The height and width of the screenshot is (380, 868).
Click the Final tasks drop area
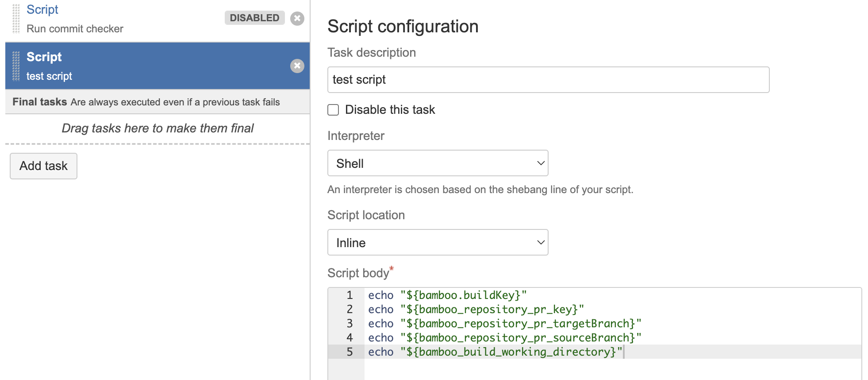click(157, 128)
